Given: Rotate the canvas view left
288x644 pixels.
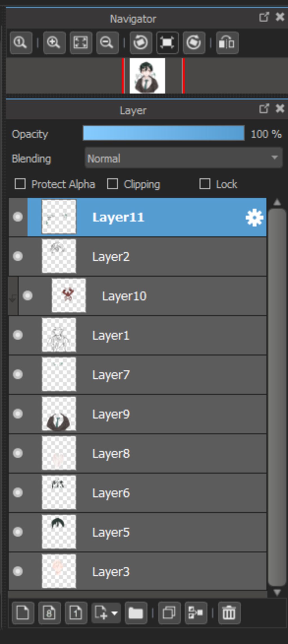Looking at the screenshot, I should [141, 43].
